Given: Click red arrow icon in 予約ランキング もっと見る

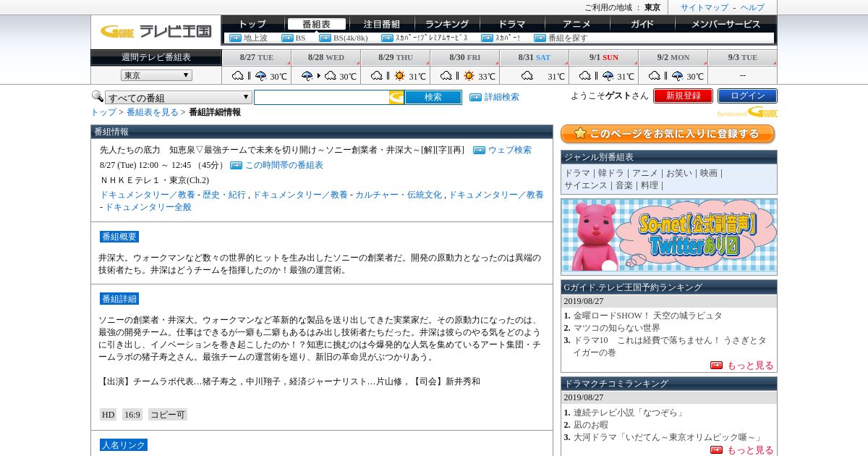Looking at the screenshot, I should click(716, 366).
